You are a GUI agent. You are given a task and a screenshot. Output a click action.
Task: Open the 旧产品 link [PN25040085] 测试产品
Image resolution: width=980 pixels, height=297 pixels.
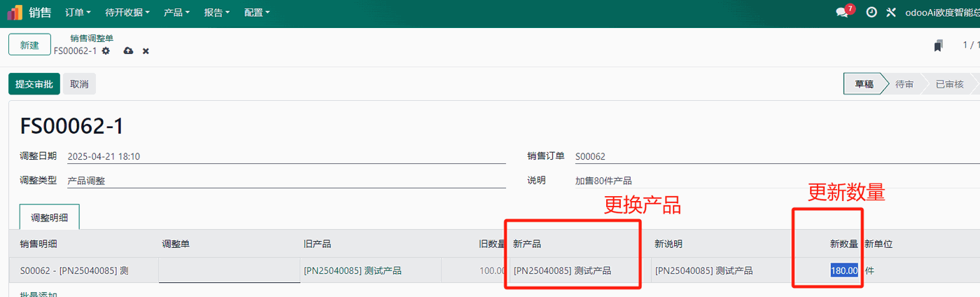pos(353,270)
